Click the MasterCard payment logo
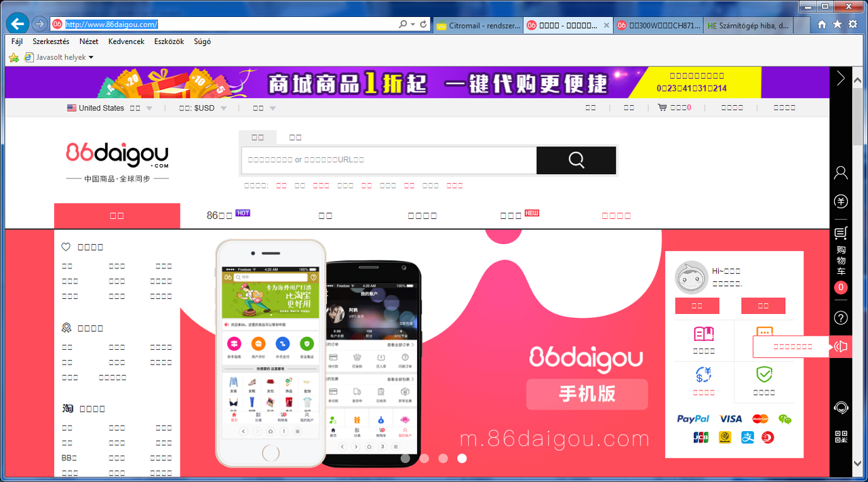 pyautogui.click(x=760, y=419)
